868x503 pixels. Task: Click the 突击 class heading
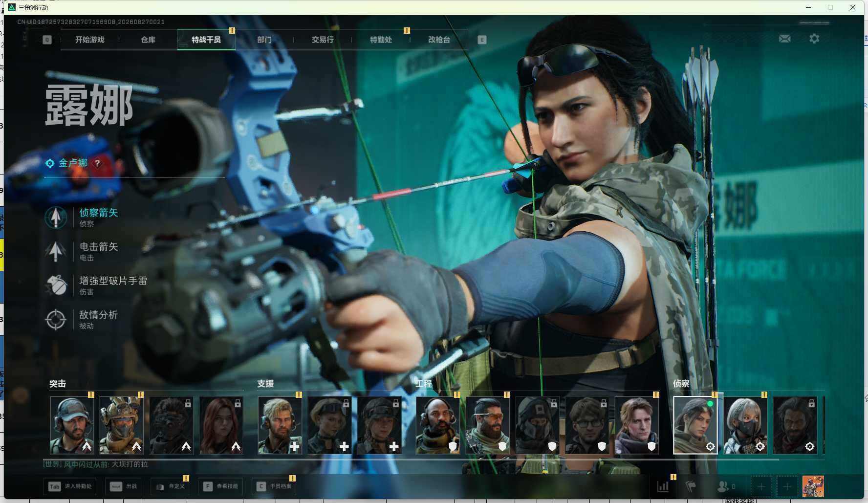point(58,384)
